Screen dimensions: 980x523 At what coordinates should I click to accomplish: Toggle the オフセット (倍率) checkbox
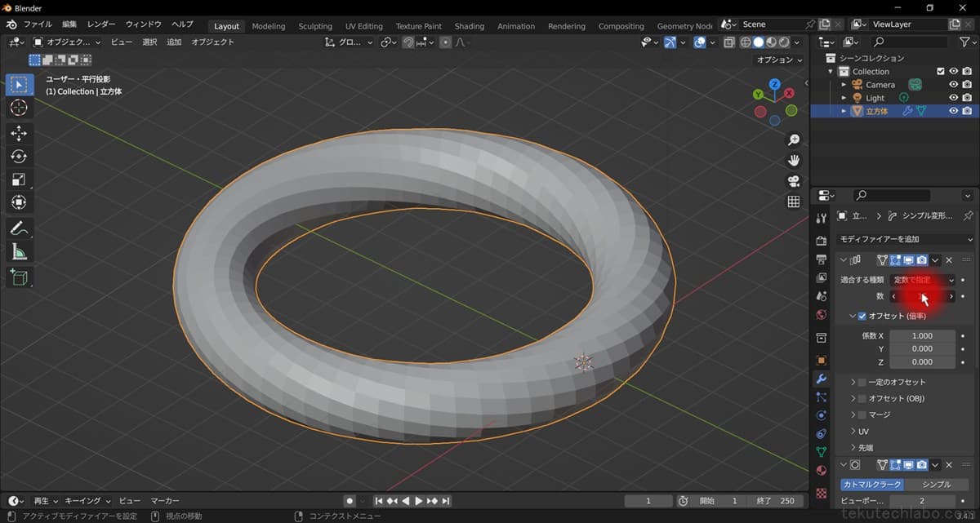click(862, 316)
